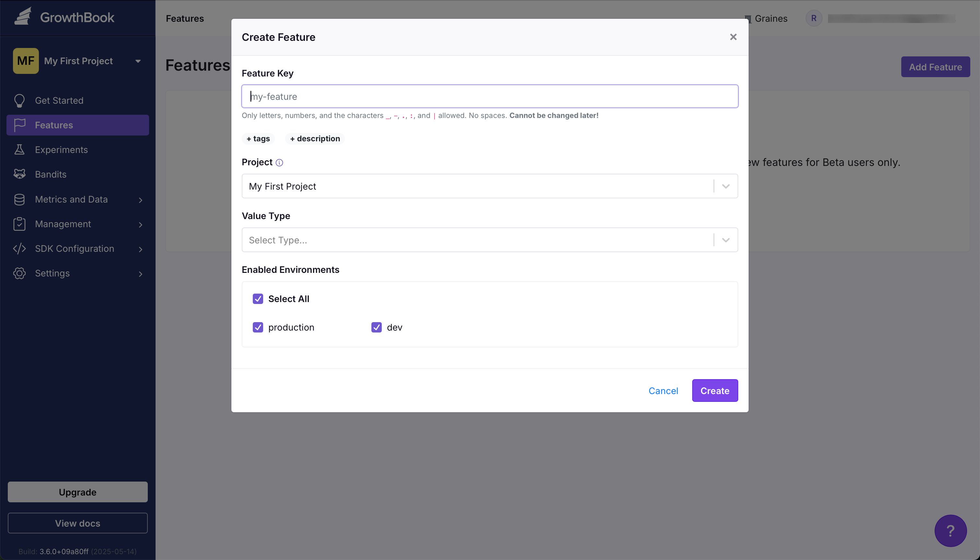Open Get Started in sidebar
This screenshot has height=560, width=980.
tap(78, 100)
